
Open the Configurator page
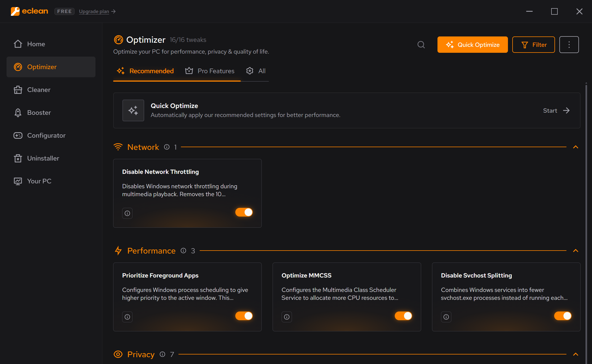click(x=51, y=135)
